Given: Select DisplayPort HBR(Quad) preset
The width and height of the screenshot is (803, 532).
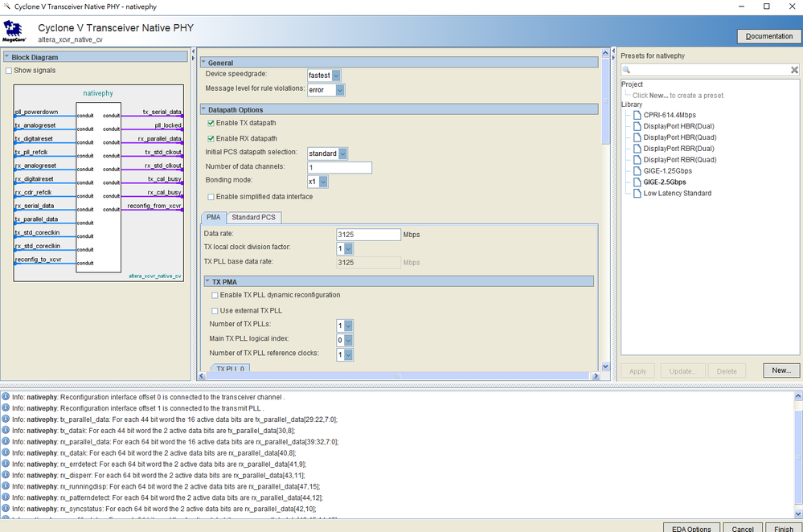Looking at the screenshot, I should (x=679, y=137).
